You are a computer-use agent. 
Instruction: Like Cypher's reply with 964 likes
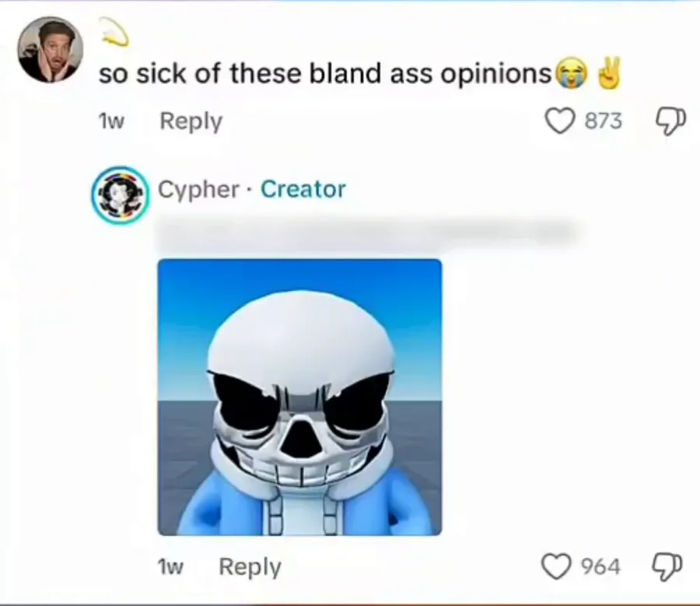pyautogui.click(x=556, y=566)
